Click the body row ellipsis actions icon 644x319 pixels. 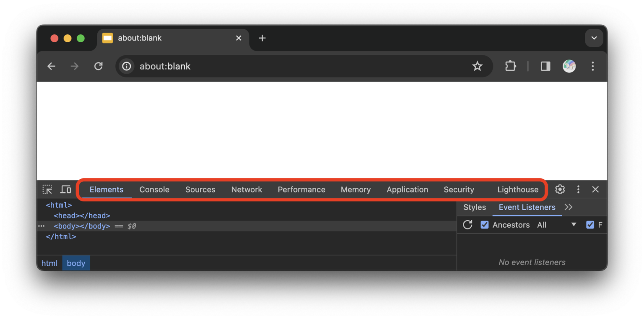pos(41,226)
